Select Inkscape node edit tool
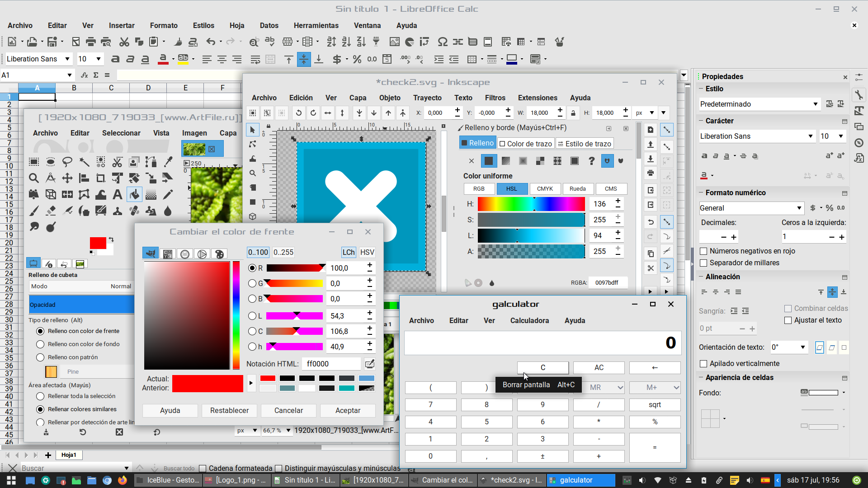868x488 pixels. coord(253,145)
